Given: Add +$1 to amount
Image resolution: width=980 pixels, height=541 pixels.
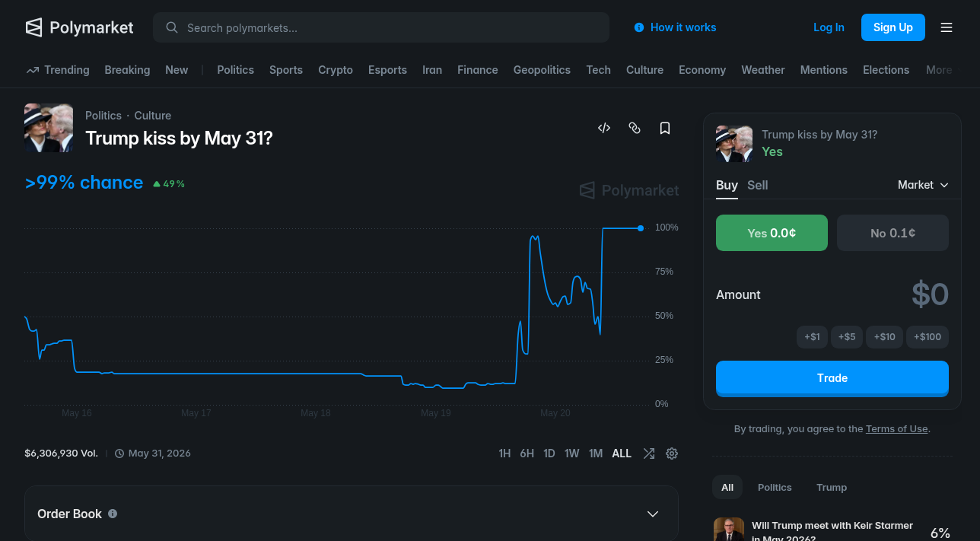Looking at the screenshot, I should 812,336.
